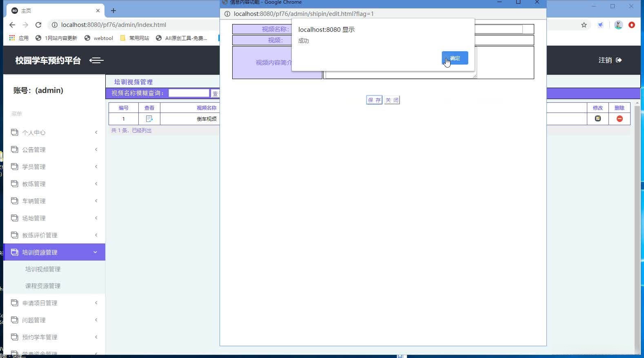This screenshot has height=358, width=644.
Task: Click the 预约学车管理 menu icon
Action: 15,337
